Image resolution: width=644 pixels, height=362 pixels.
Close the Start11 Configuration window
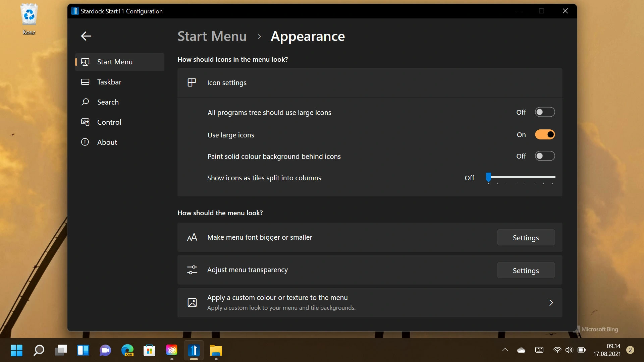[x=565, y=11]
